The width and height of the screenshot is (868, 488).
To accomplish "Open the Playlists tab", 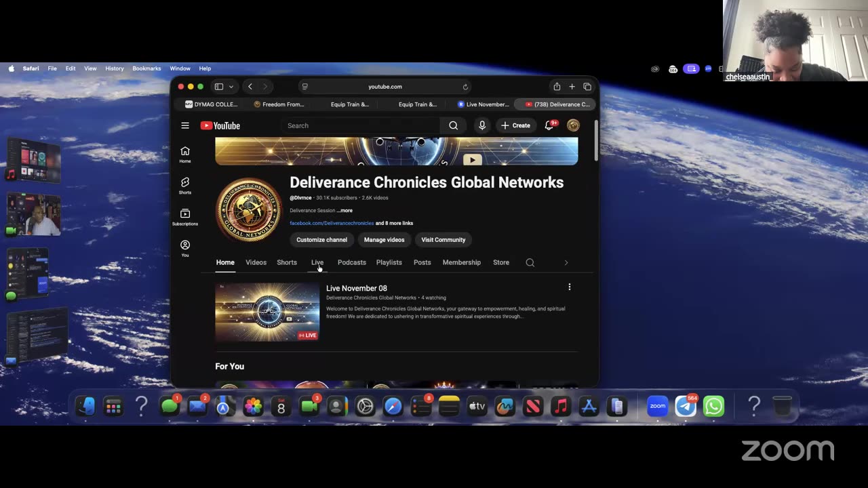I will click(389, 262).
